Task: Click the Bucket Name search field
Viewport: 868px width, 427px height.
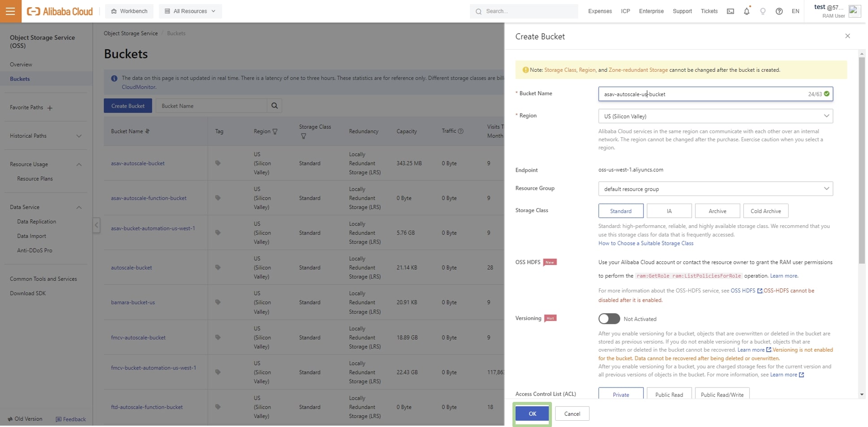Action: (x=211, y=106)
